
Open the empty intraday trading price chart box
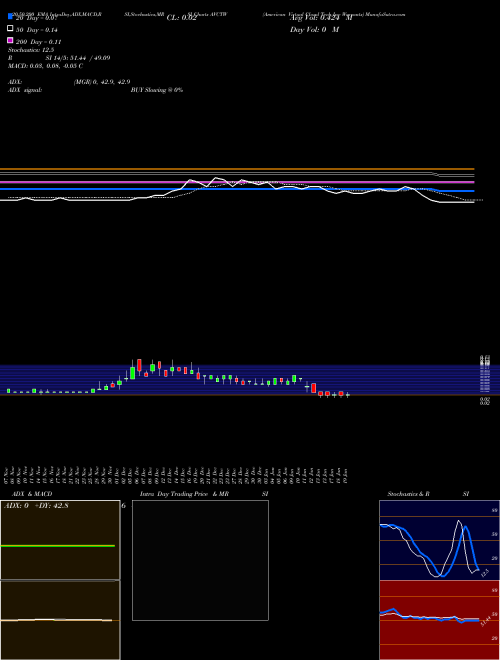coord(200,560)
